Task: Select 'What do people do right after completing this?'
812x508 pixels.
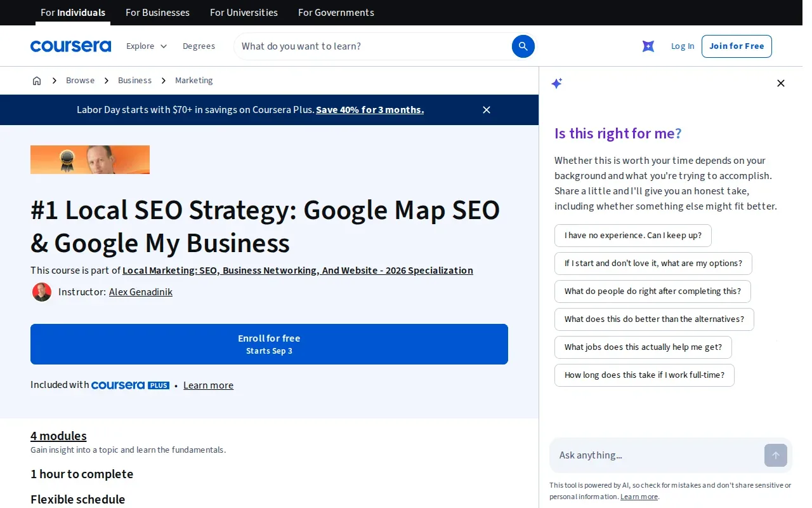Action: coord(653,291)
